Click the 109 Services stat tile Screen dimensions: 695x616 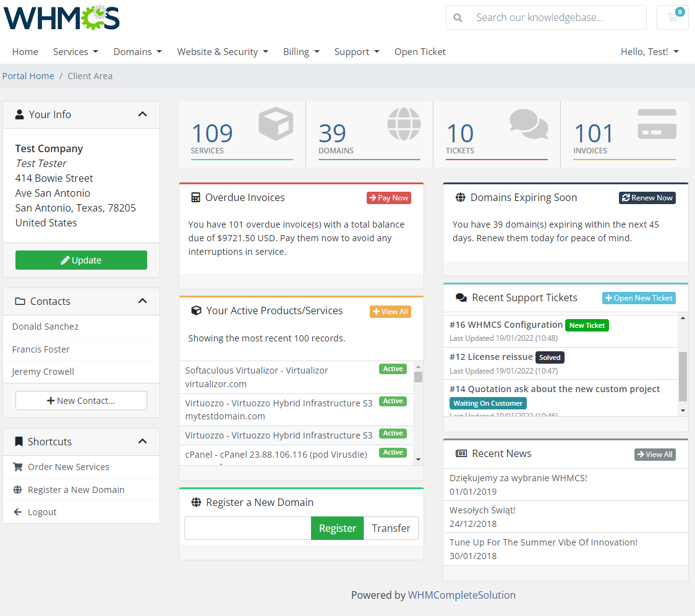pyautogui.click(x=242, y=134)
